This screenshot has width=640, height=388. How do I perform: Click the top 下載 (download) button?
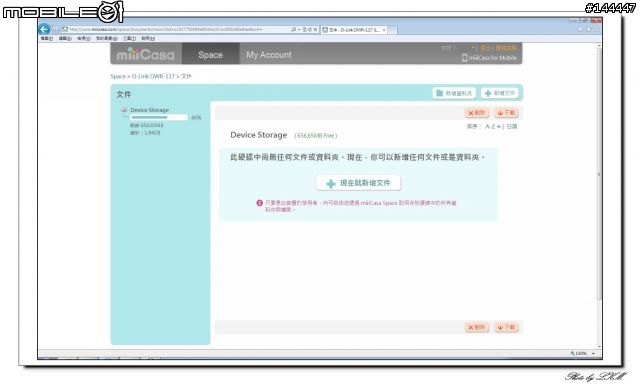507,113
